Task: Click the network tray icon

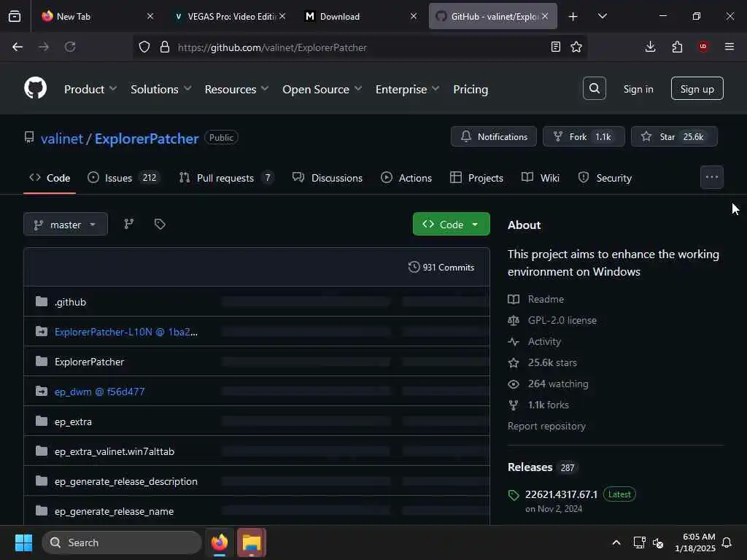Action: pos(639,542)
